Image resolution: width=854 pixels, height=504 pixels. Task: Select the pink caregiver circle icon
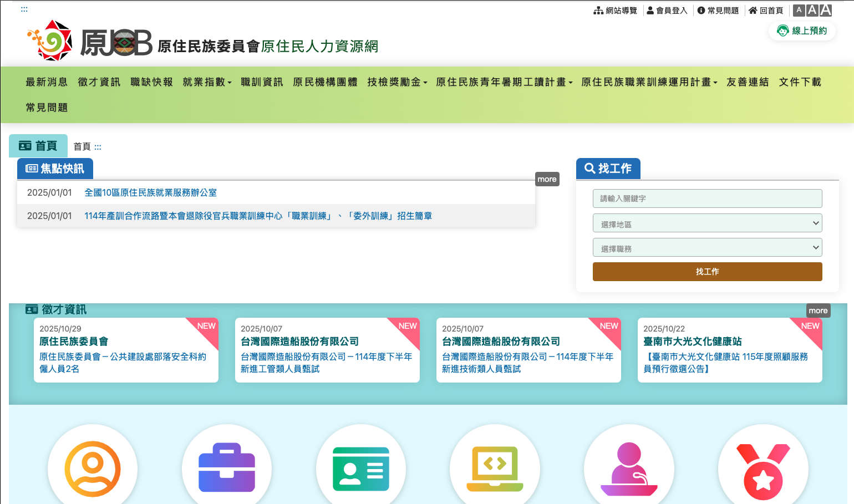click(629, 469)
